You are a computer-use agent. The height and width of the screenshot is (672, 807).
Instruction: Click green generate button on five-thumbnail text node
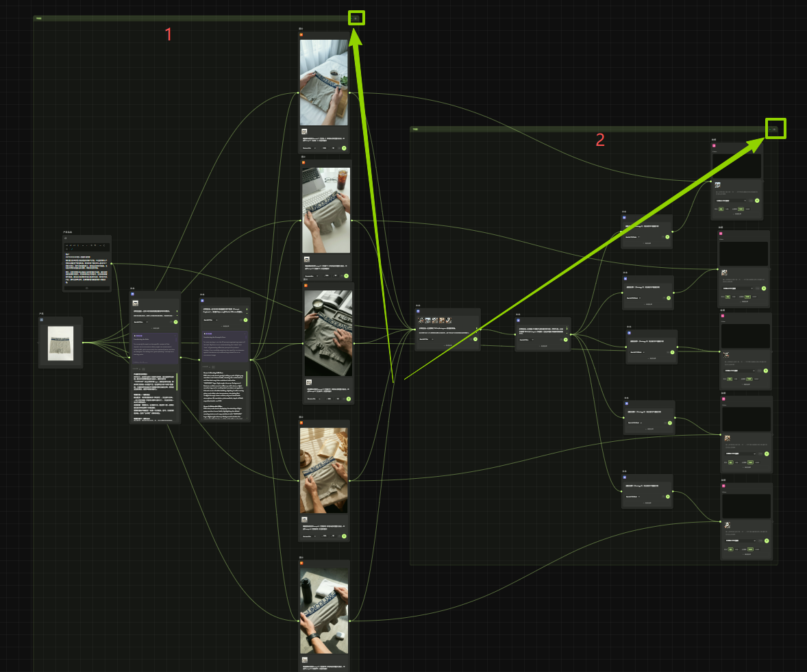pos(475,339)
